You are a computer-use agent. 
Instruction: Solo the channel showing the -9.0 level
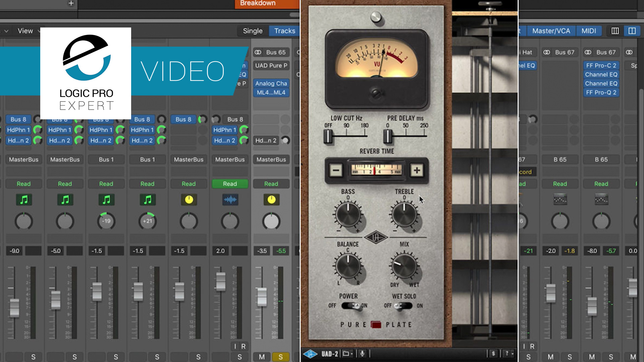(33, 357)
